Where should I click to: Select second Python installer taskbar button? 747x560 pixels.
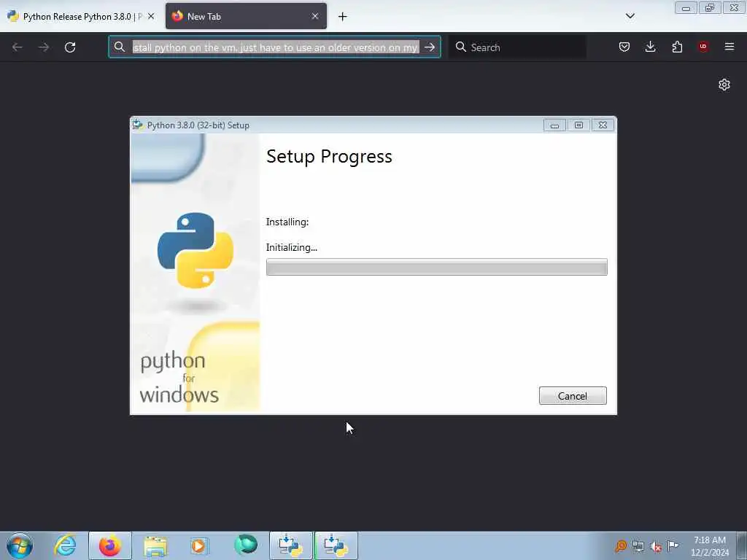point(336,545)
